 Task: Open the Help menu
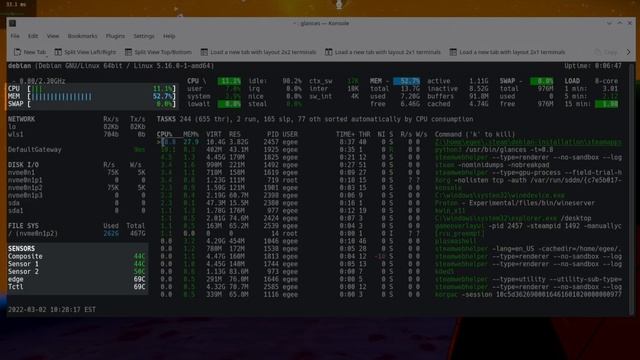169,36
